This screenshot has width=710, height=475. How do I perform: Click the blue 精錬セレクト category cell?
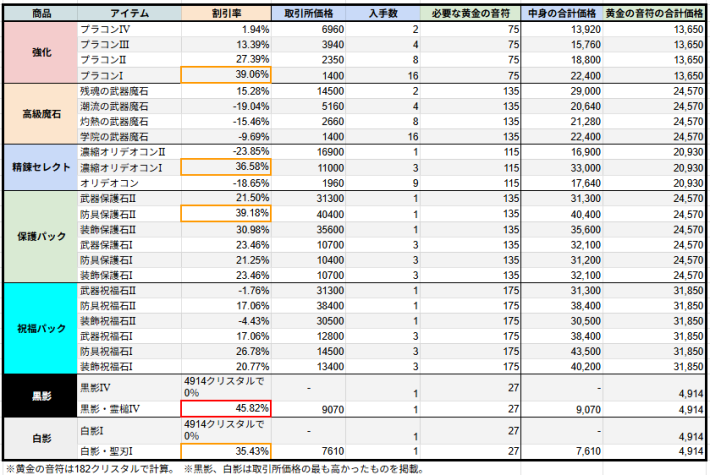[40, 166]
